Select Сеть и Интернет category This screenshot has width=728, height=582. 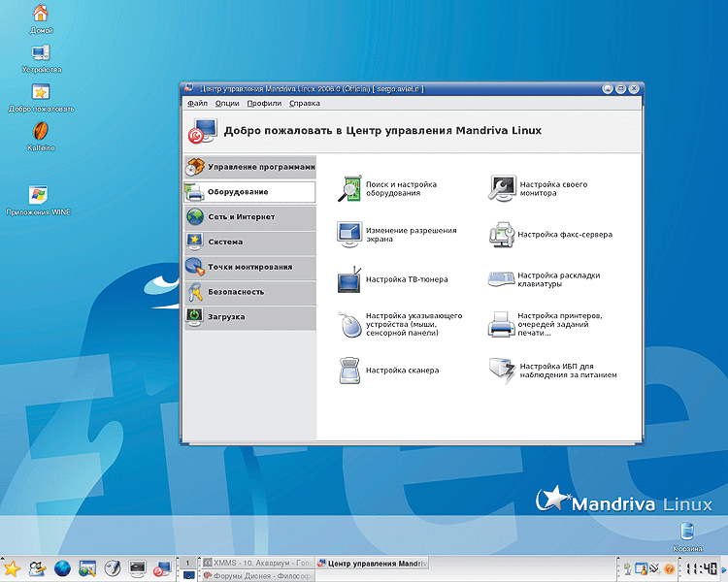pyautogui.click(x=250, y=217)
